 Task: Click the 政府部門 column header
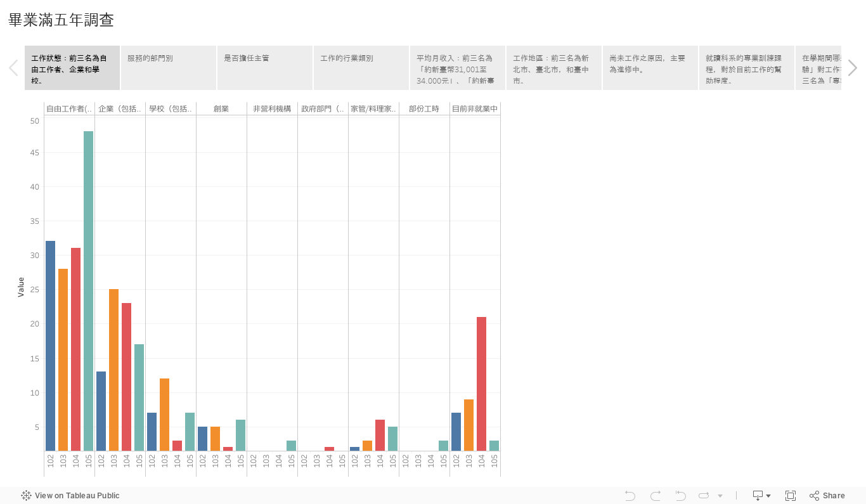(323, 109)
